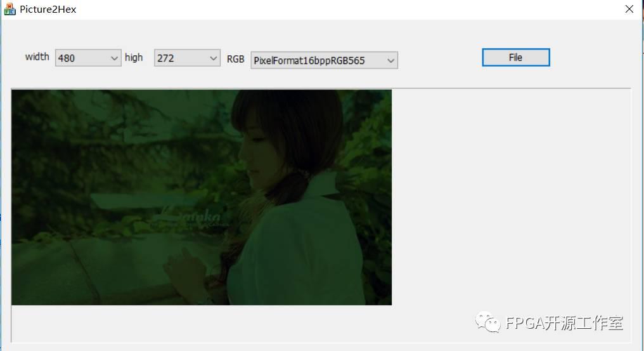
Task: Select the width value 480 field
Action: [81, 58]
